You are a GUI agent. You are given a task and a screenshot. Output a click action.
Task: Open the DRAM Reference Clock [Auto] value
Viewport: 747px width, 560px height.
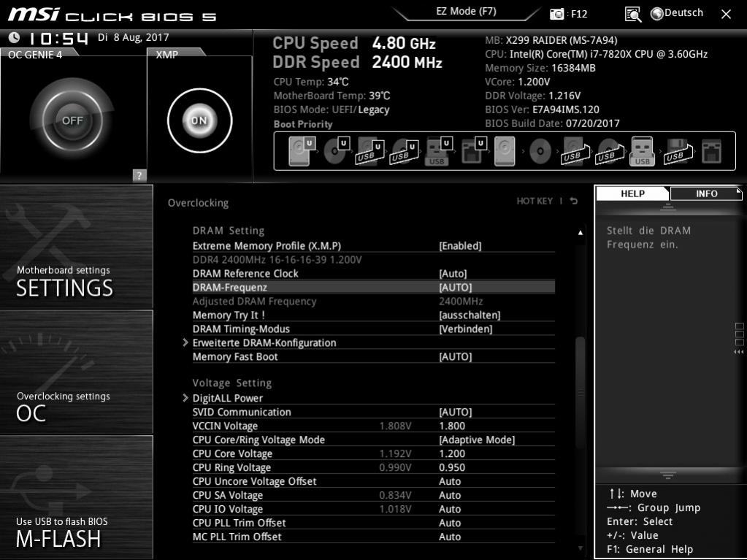click(x=453, y=273)
